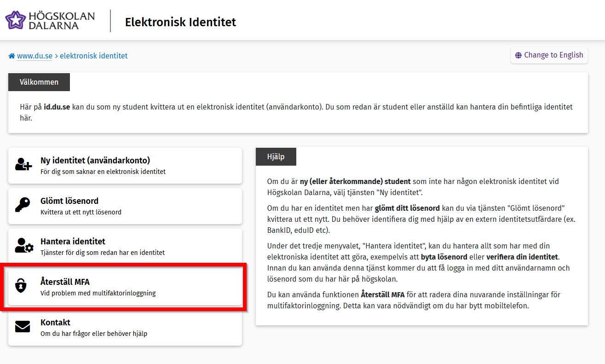Click the home icon in the breadcrumb
Viewport: 605px width, 364px height.
(12, 55)
